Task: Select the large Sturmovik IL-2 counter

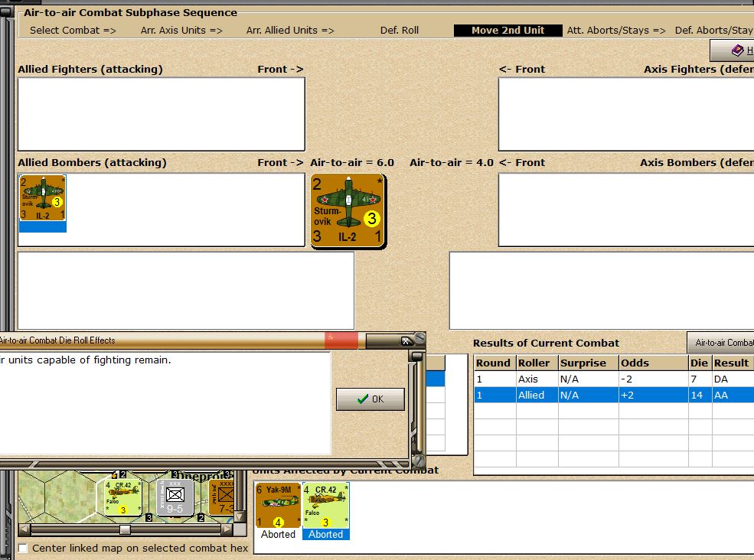Action: point(348,211)
